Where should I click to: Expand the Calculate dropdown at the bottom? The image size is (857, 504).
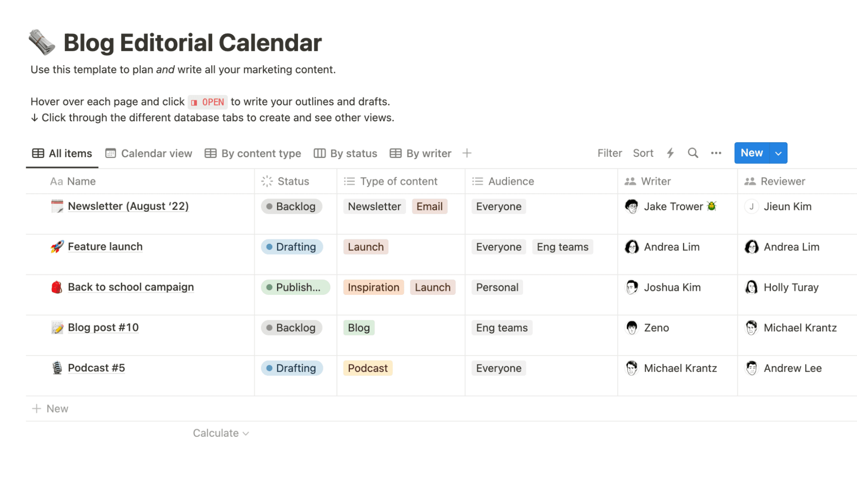coord(220,433)
